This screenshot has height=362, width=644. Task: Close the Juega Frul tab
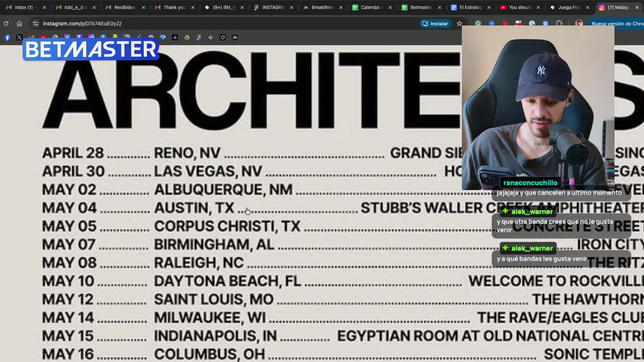(x=588, y=8)
